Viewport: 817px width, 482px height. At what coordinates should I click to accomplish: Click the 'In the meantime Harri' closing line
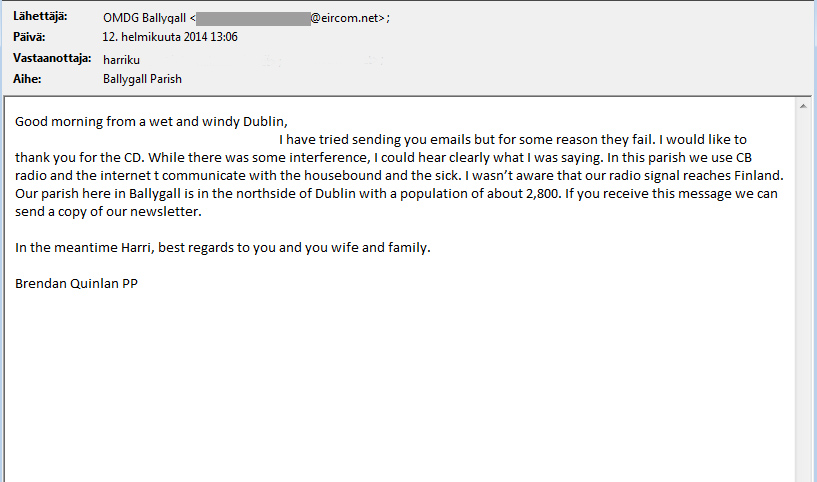(222, 248)
